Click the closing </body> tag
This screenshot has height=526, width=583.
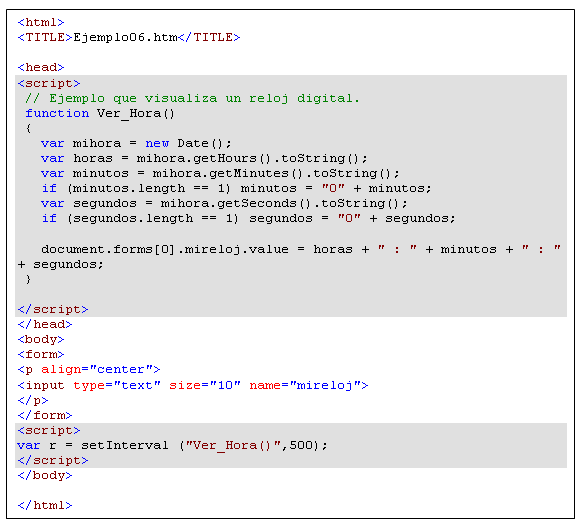(x=45, y=475)
